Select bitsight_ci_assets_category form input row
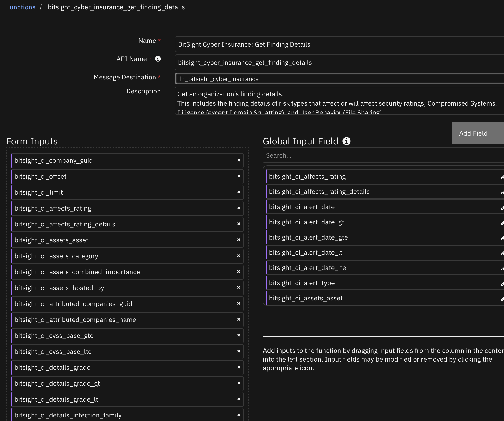 (x=127, y=256)
